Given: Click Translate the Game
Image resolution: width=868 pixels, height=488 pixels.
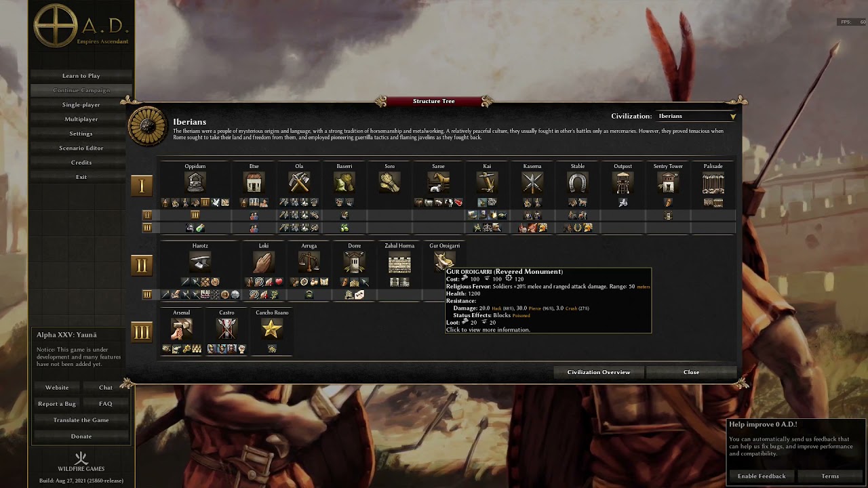Looking at the screenshot, I should point(81,420).
